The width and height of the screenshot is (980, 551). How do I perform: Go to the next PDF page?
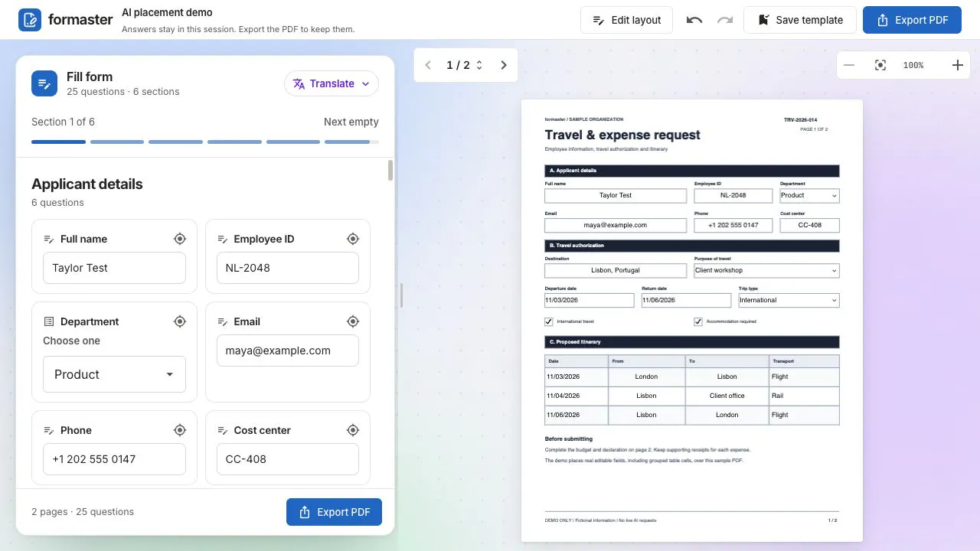(x=504, y=65)
